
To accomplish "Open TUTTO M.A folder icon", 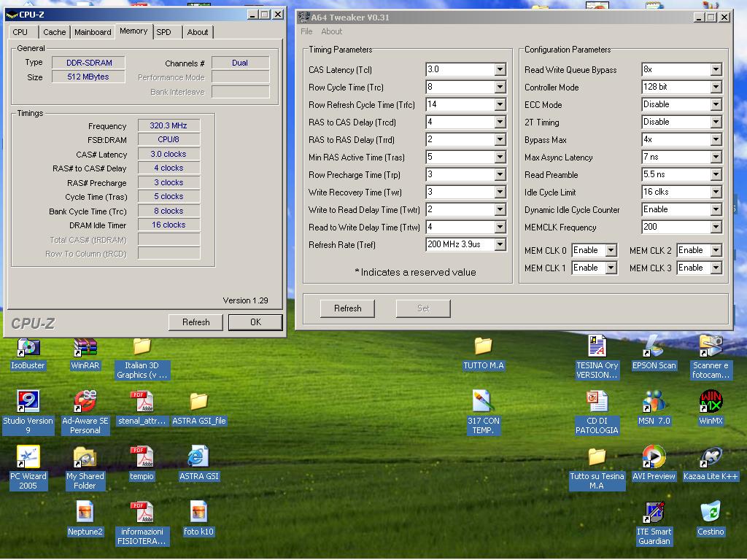I will [483, 354].
